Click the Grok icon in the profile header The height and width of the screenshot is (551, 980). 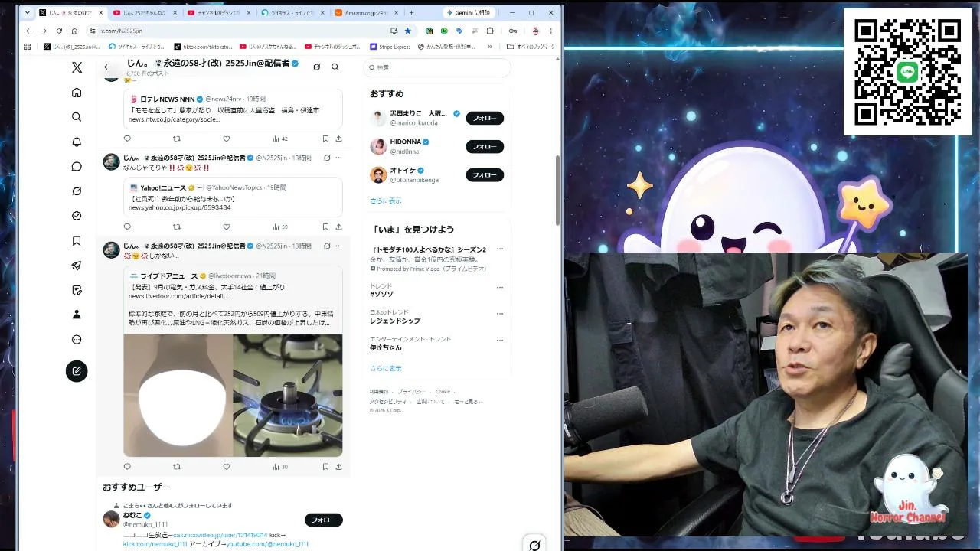point(316,67)
